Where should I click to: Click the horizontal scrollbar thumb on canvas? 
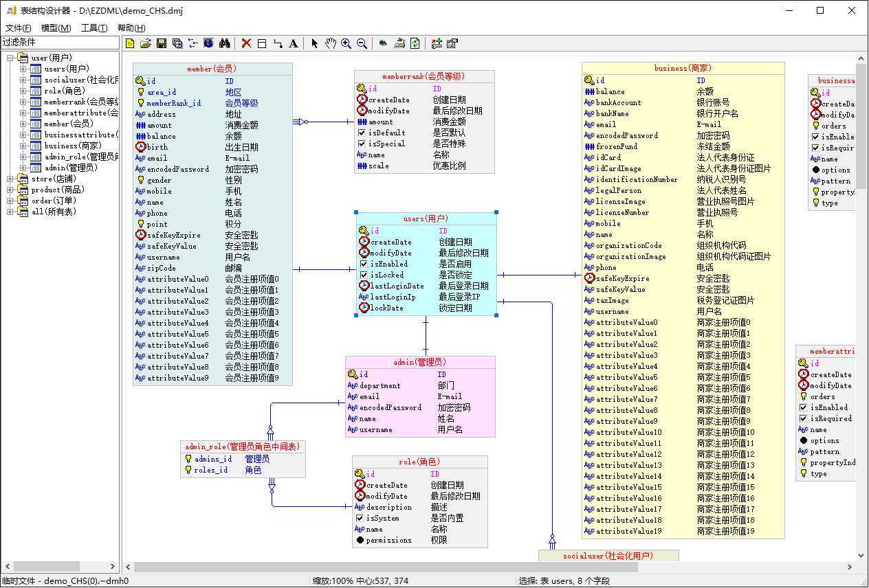pos(386,567)
